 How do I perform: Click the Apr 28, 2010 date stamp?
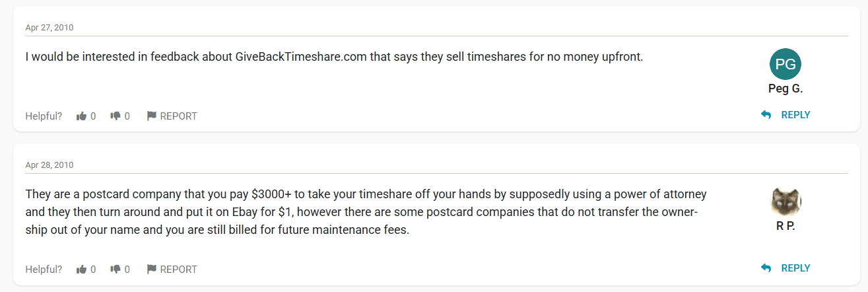(x=50, y=165)
